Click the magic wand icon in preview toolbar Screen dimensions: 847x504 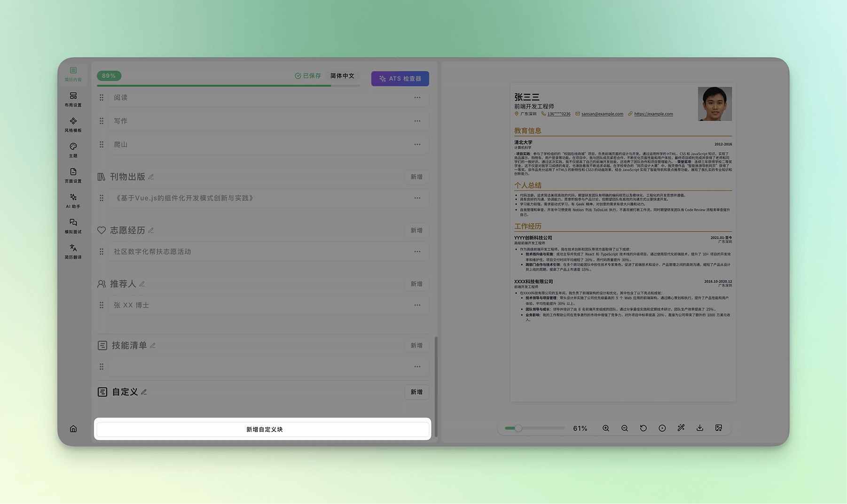681,428
